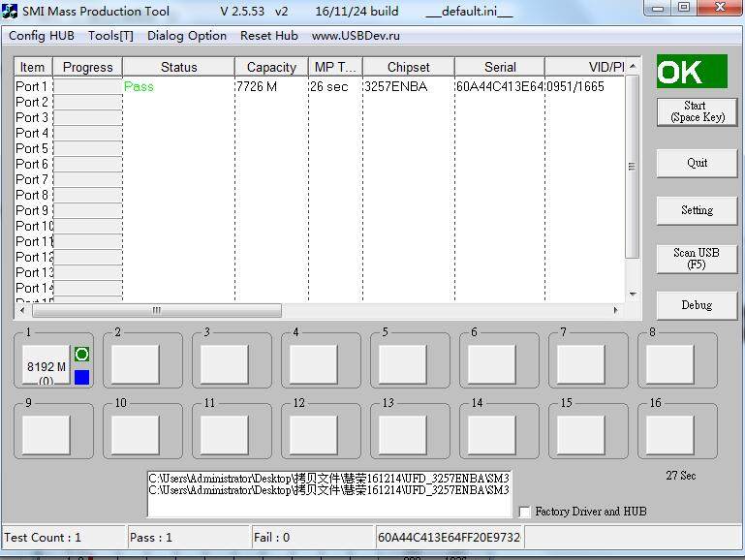This screenshot has height=560, width=745.
Task: Select empty port slot 11
Action: click(x=224, y=435)
